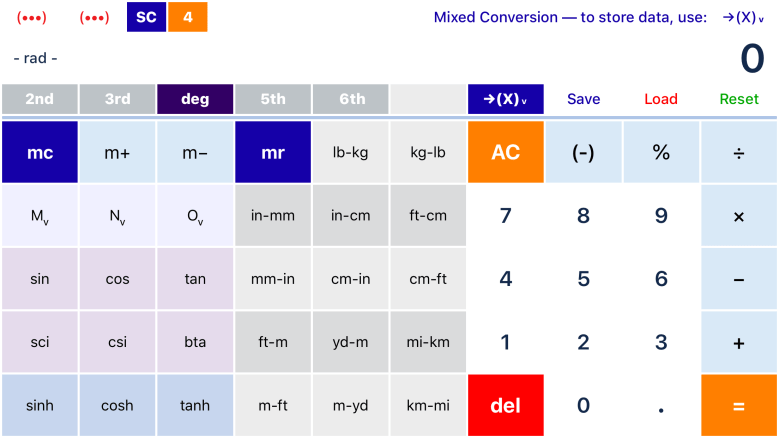Image resolution: width=779 pixels, height=438 pixels.
Task: Toggle the deg angle mode
Action: (x=195, y=99)
